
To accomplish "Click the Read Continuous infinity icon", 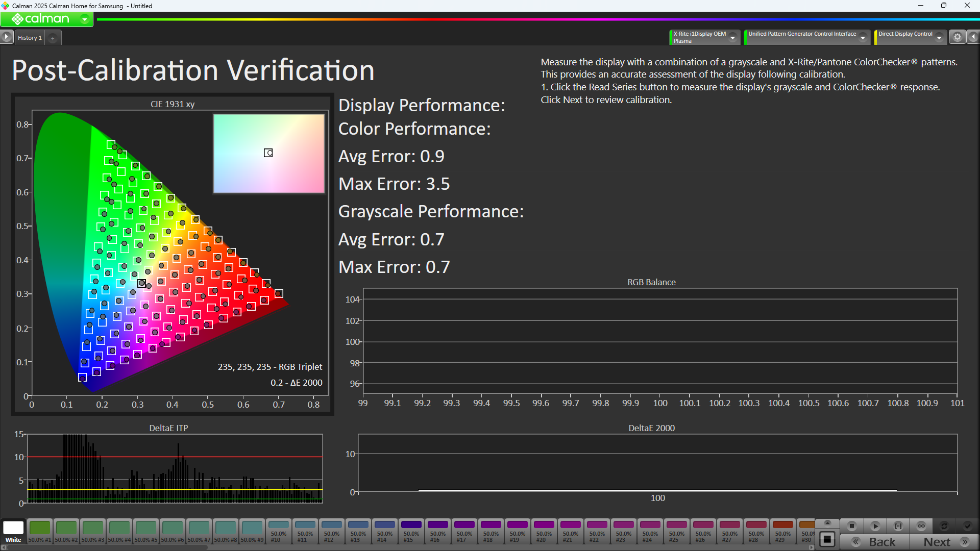I will pyautogui.click(x=921, y=525).
